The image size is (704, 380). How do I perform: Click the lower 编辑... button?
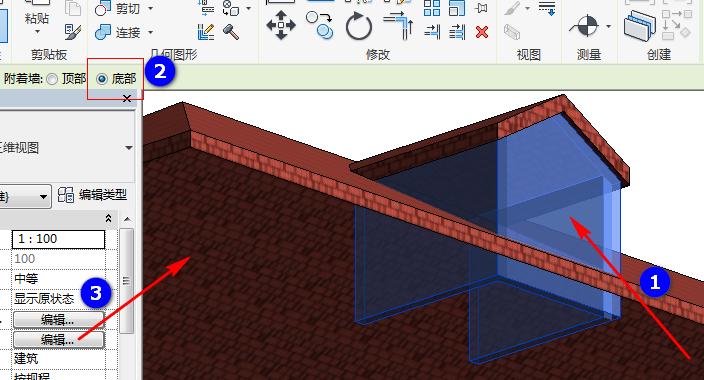coord(59,340)
